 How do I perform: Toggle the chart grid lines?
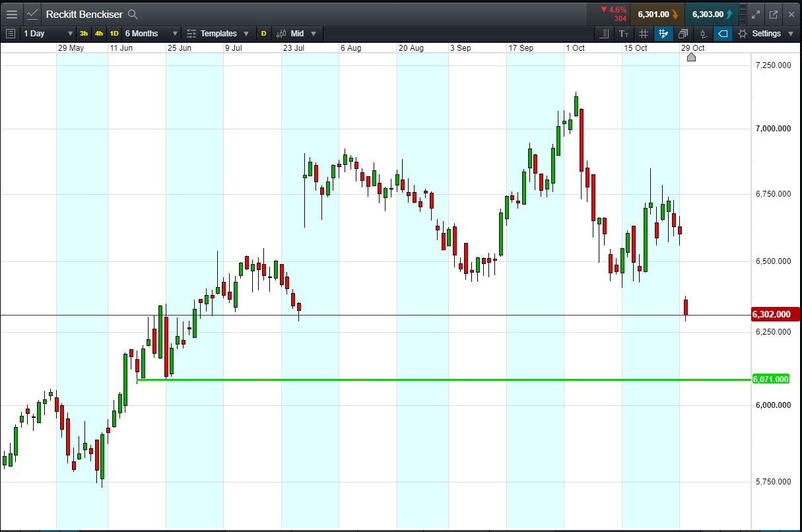pyautogui.click(x=644, y=34)
